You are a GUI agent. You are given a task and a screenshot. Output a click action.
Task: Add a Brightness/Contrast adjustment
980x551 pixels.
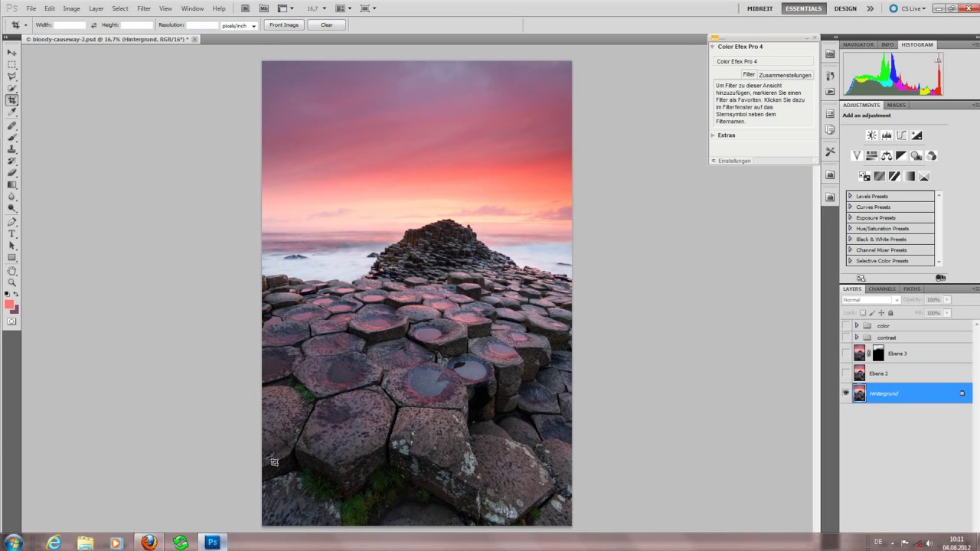871,135
